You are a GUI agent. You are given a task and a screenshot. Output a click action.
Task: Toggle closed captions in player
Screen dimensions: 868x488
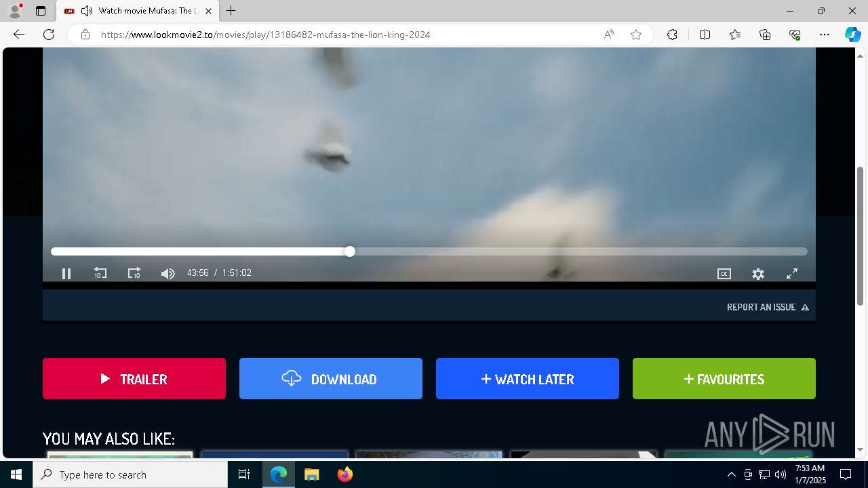tap(724, 274)
